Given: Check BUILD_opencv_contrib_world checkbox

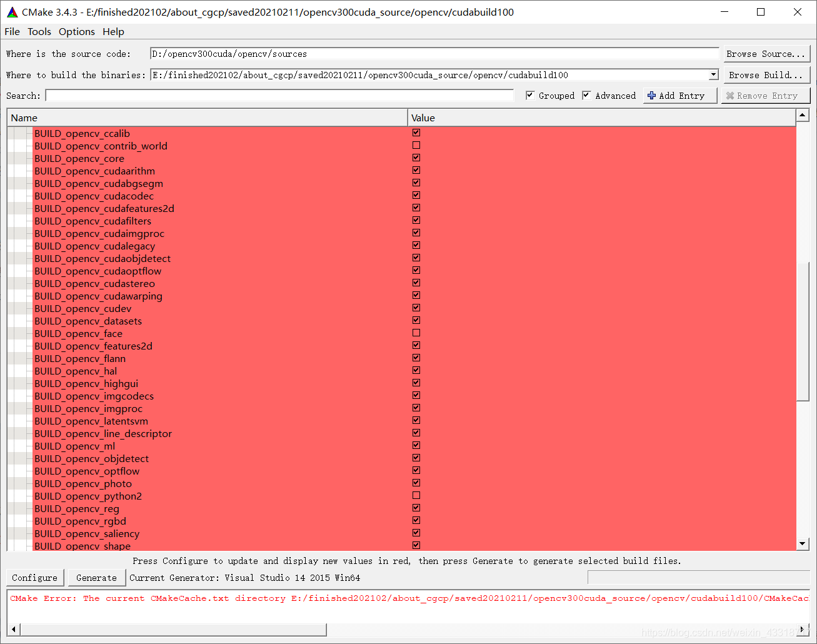Looking at the screenshot, I should click(416, 145).
